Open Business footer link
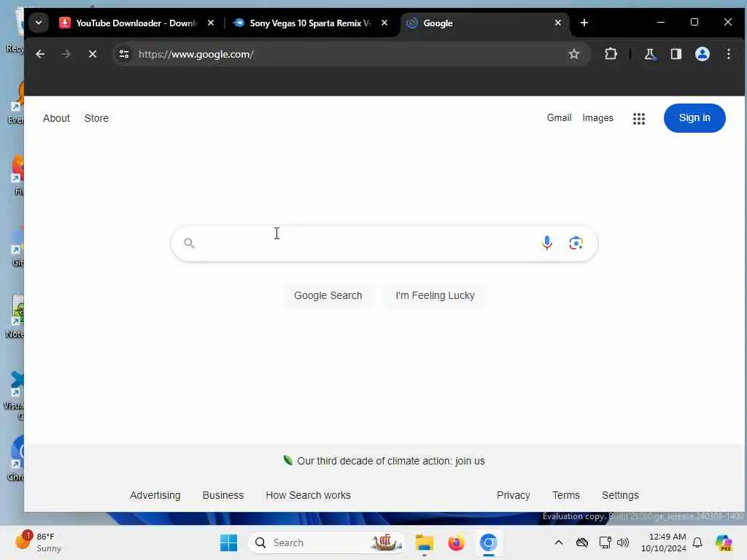This screenshot has height=560, width=747. 223,495
